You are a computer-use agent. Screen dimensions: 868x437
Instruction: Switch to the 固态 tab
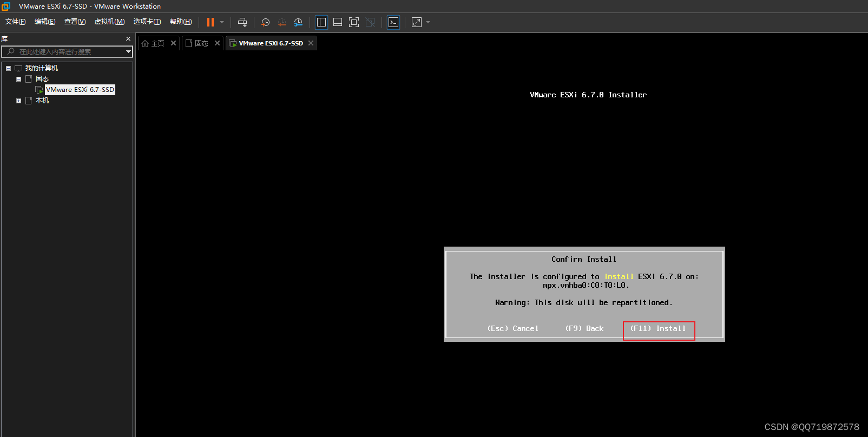coord(197,43)
